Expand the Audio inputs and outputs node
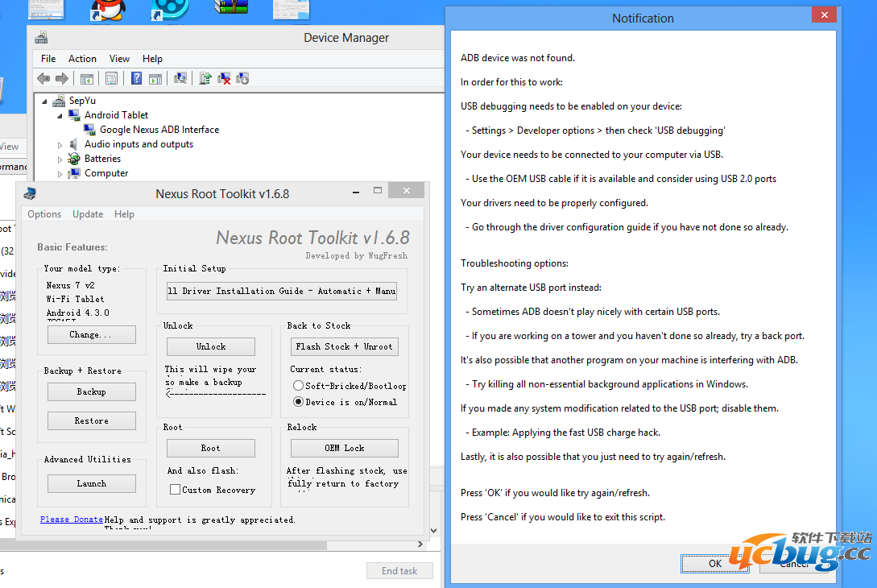The image size is (877, 588). coord(60,144)
